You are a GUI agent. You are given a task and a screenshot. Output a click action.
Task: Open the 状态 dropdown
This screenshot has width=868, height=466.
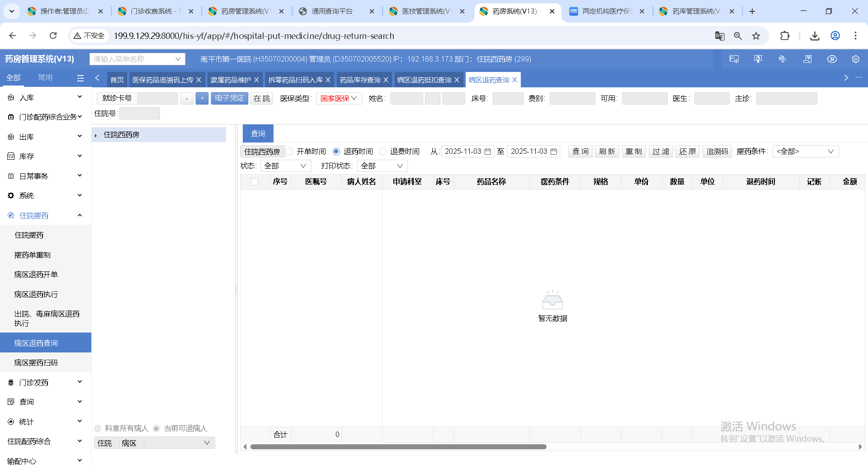(x=286, y=166)
